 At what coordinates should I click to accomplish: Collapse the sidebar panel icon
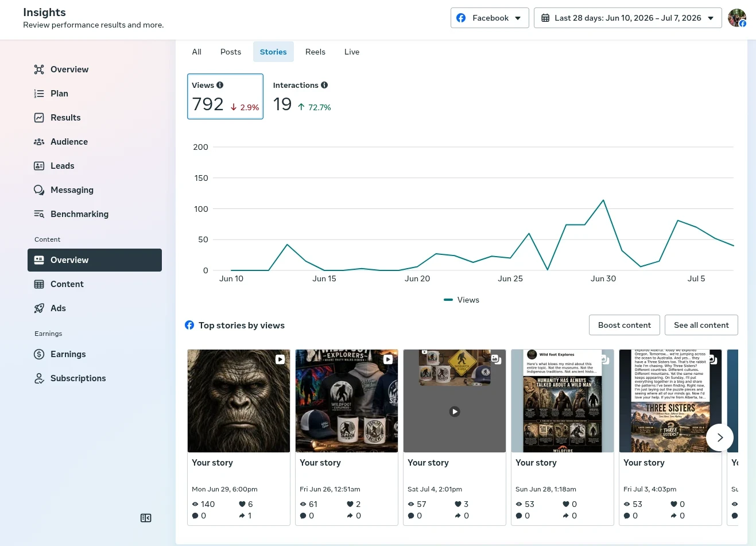[146, 518]
